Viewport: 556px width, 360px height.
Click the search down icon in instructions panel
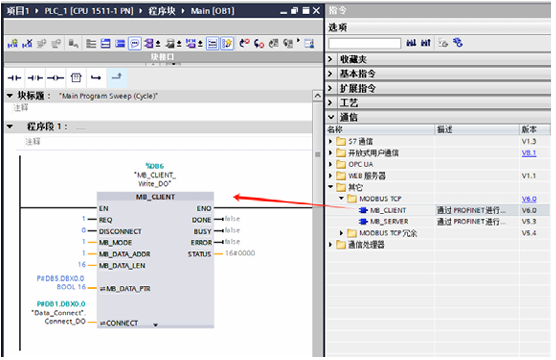[411, 43]
